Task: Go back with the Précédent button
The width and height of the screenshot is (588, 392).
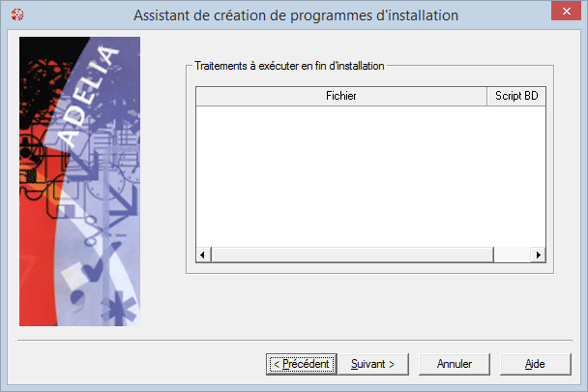Action: pos(302,364)
